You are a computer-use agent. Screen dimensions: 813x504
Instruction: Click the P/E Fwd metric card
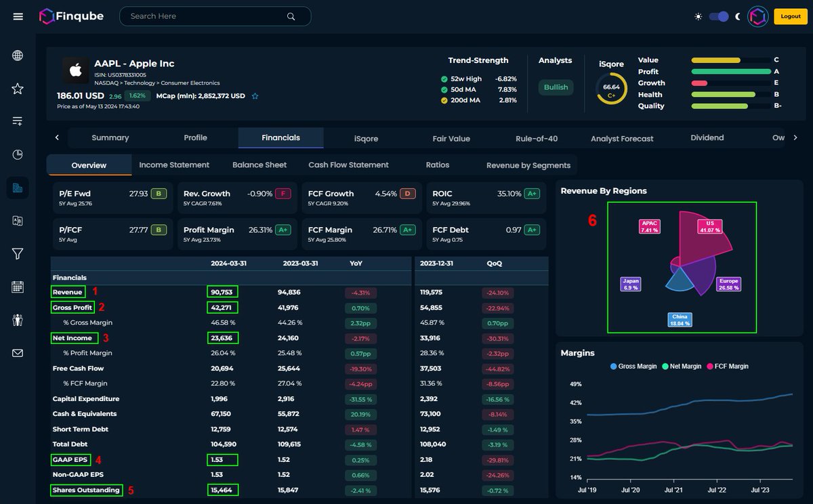tap(112, 197)
